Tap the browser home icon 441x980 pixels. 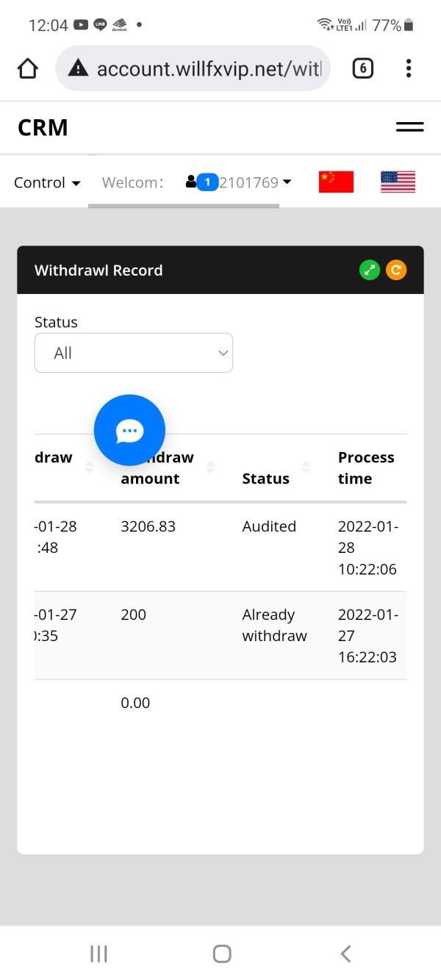coord(27,68)
